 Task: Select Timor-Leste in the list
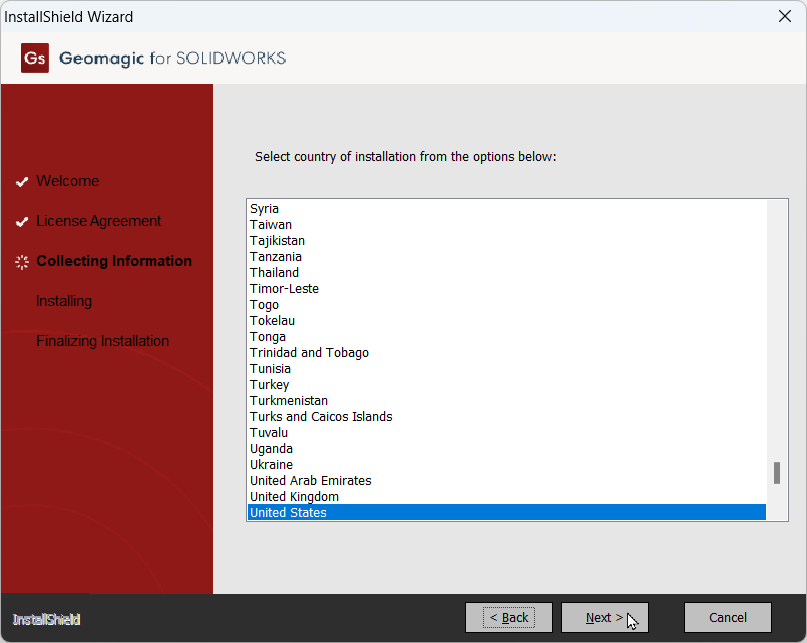tap(506, 288)
